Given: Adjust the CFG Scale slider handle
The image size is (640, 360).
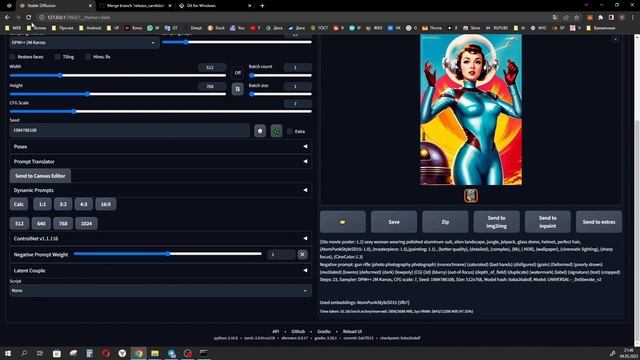Looking at the screenshot, I should [74, 111].
